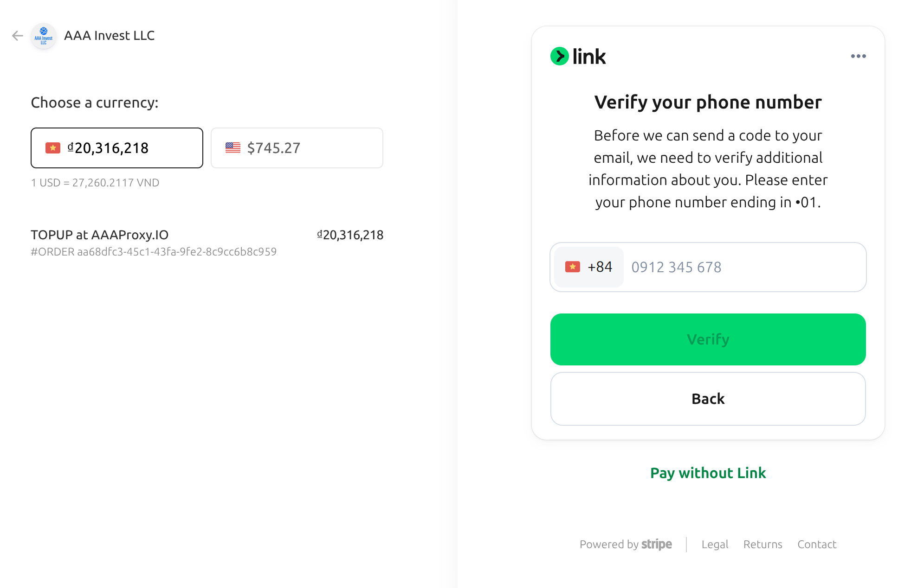Screen dimensions: 911x588
Task: Click the back arrow icon
Action: (x=18, y=36)
